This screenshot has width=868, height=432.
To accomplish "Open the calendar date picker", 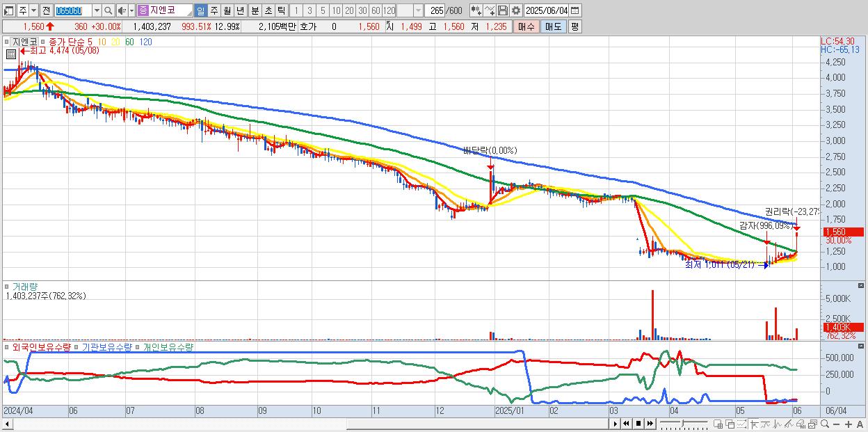I will tap(575, 10).
